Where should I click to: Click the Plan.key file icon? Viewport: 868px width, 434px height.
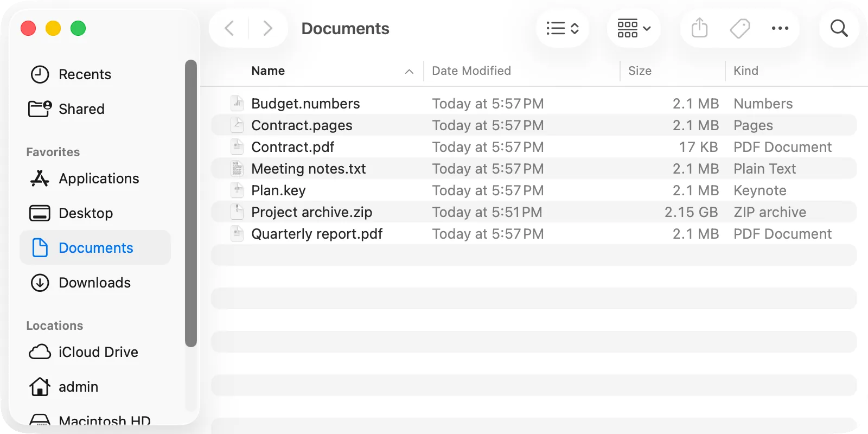coord(237,190)
